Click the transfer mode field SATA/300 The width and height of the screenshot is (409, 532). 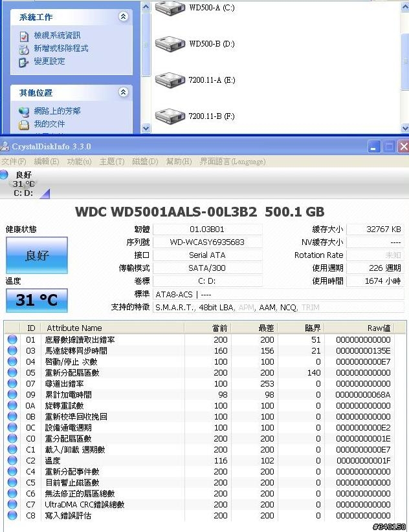click(x=208, y=268)
